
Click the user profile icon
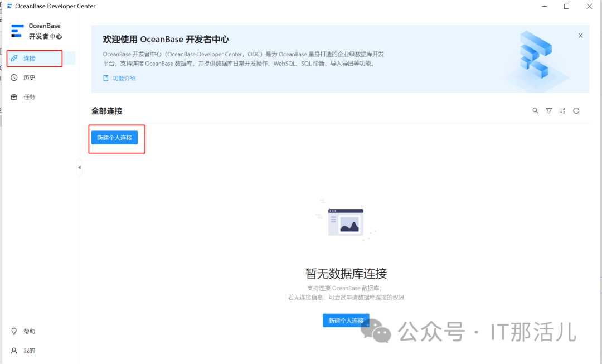(14, 350)
